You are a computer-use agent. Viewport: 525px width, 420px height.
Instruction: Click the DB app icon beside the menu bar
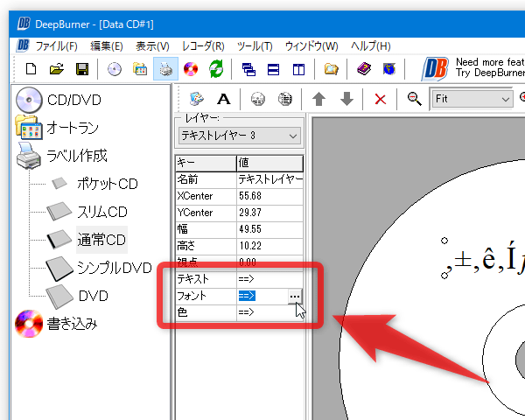(x=23, y=45)
